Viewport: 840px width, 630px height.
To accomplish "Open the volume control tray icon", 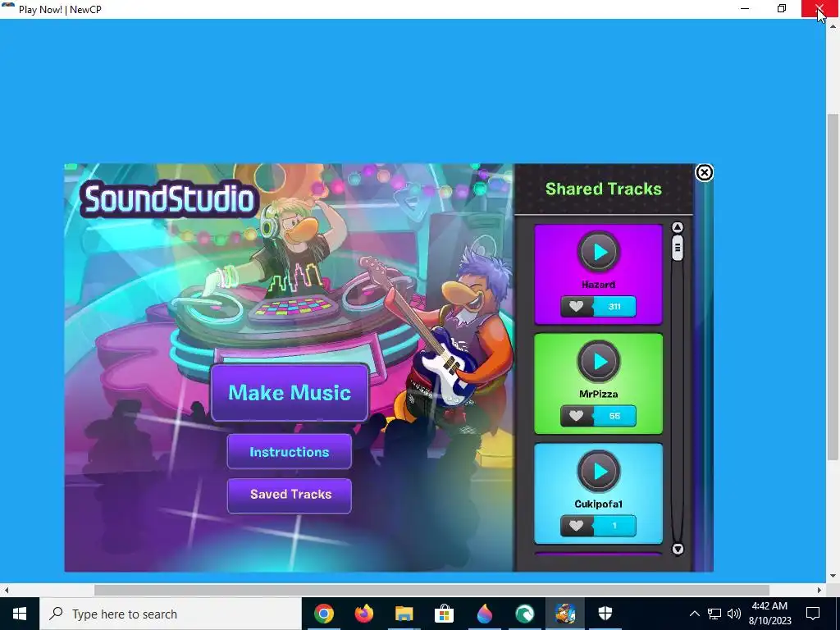I will point(733,614).
